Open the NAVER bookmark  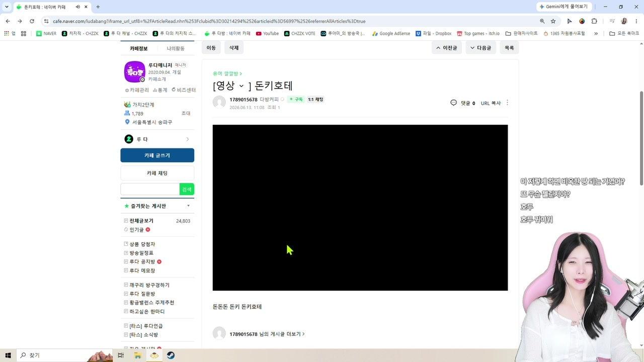(46, 34)
